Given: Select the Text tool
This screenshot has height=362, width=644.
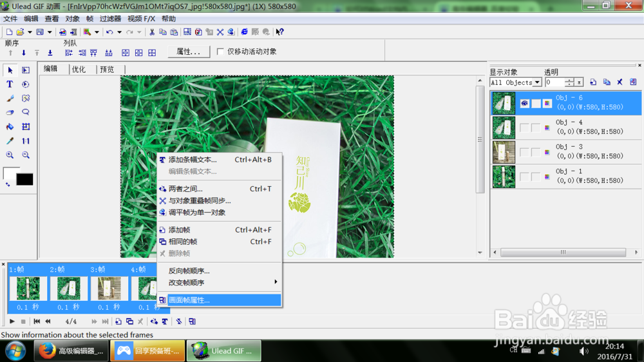Looking at the screenshot, I should coord(10,84).
